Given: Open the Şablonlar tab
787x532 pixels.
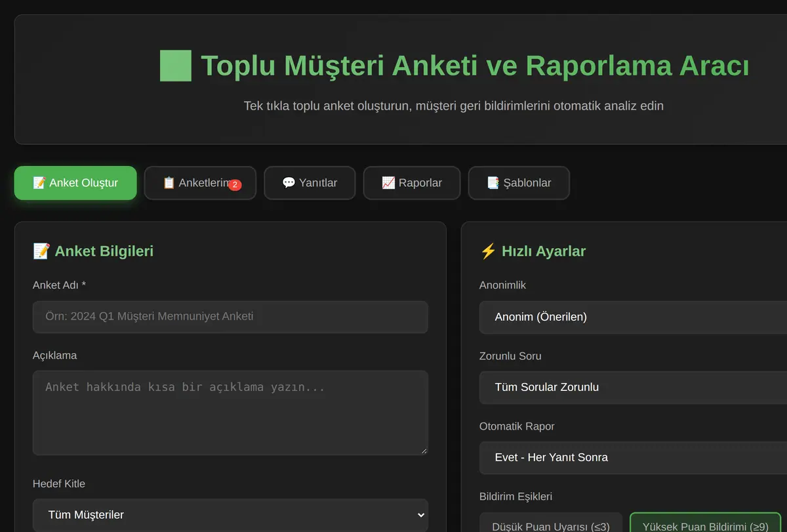Looking at the screenshot, I should coord(519,183).
